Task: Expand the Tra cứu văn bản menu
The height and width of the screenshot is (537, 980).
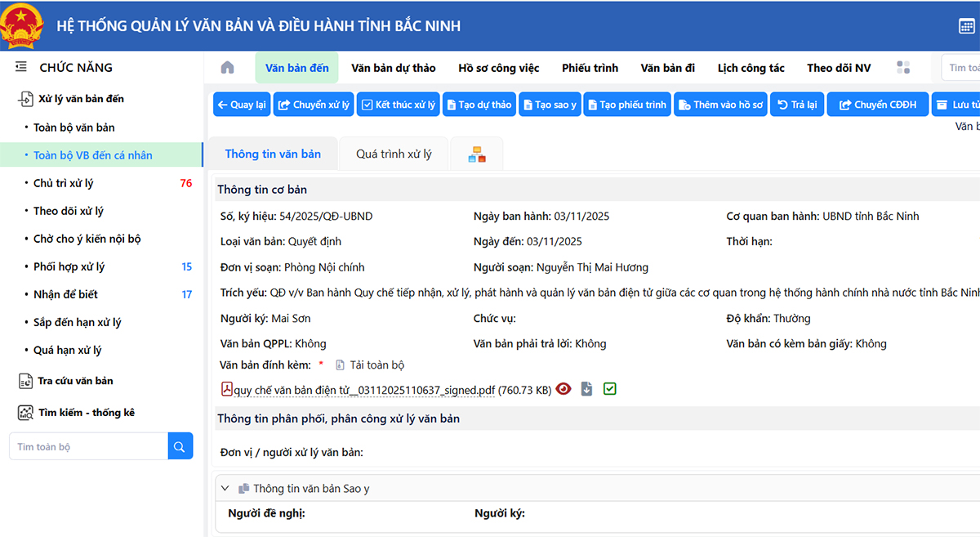Action: [75, 381]
